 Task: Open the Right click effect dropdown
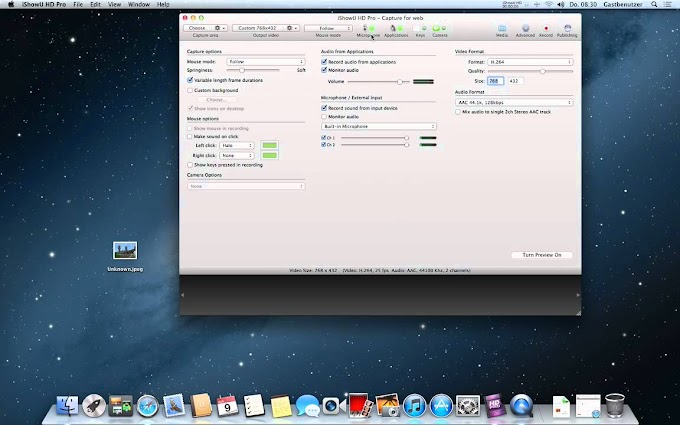237,155
